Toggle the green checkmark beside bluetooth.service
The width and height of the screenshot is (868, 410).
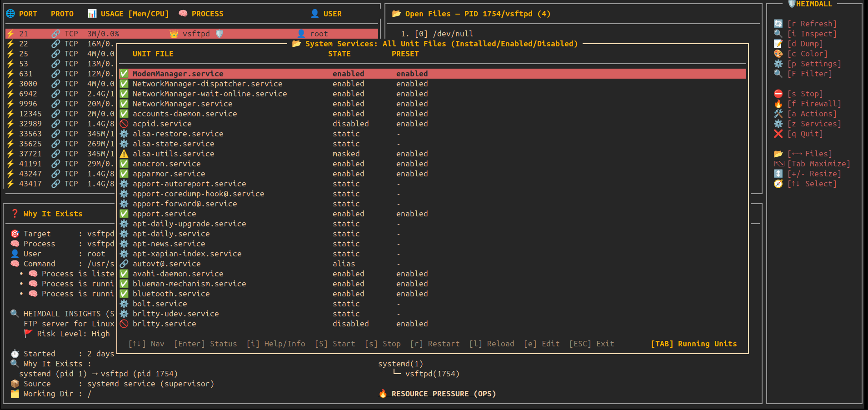point(124,294)
